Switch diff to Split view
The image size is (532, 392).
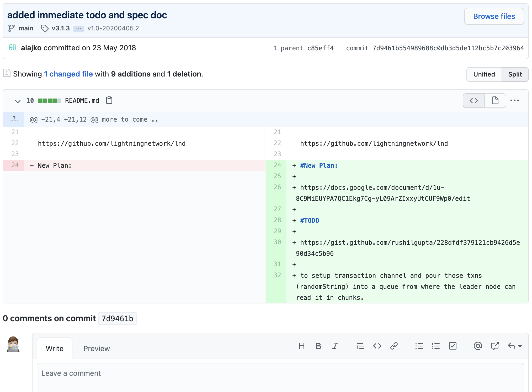(x=515, y=74)
